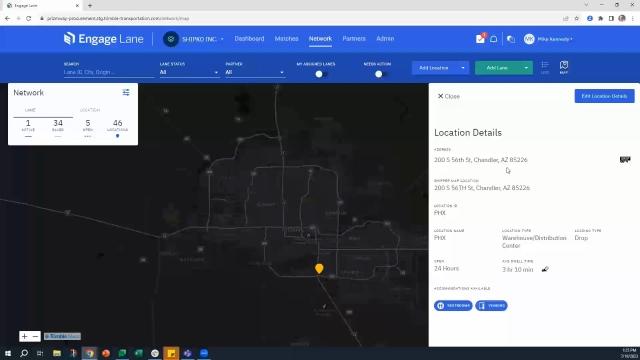Select the 46 Locations counter
This screenshot has width=640, height=360.
pos(118,126)
